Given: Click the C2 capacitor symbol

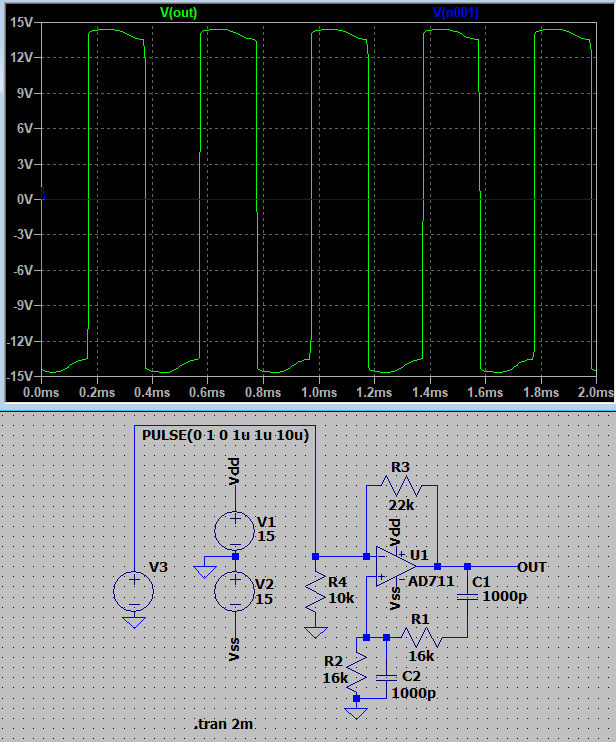Looking at the screenshot, I should [x=386, y=677].
